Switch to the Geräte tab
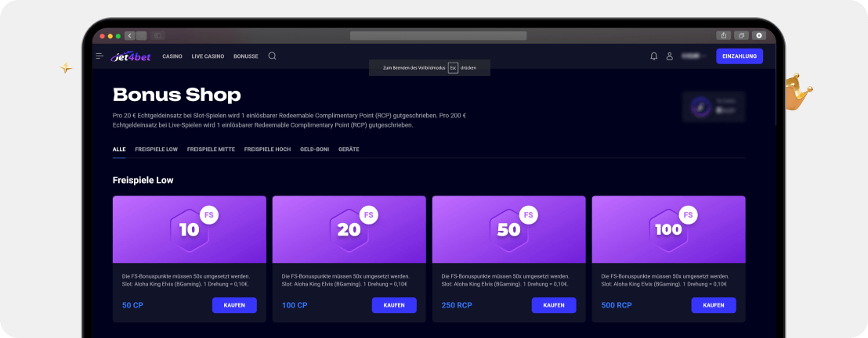 click(x=349, y=149)
